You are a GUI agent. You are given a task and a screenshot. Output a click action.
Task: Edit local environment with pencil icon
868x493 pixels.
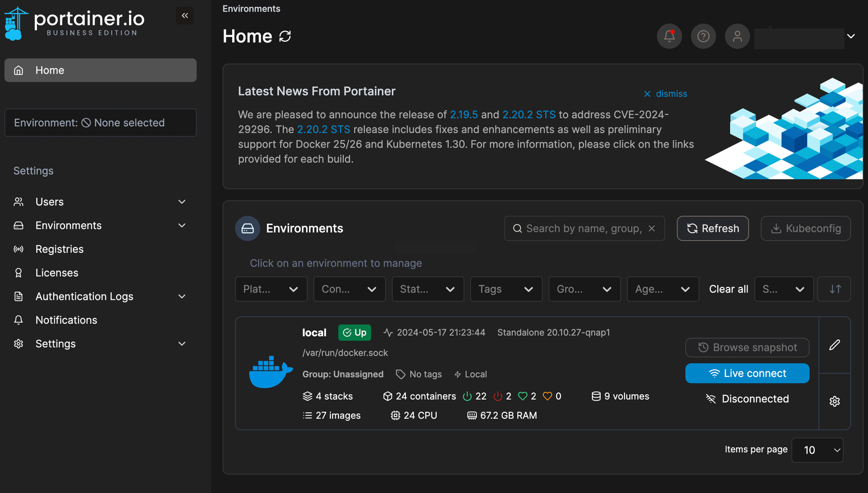834,345
